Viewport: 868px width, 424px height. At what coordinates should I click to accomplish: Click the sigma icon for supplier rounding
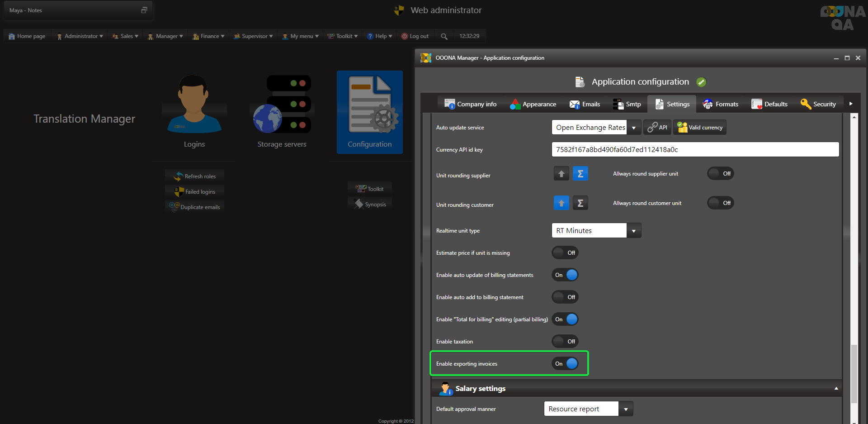pos(580,174)
